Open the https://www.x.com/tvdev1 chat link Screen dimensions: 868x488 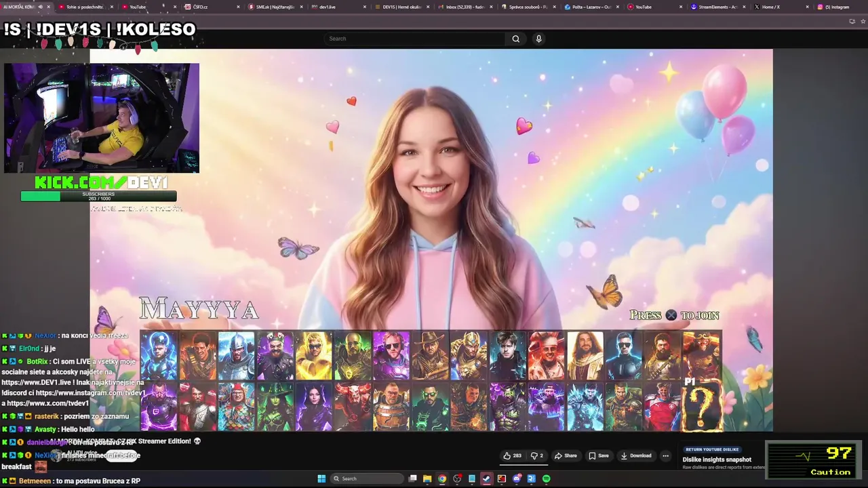[48, 403]
